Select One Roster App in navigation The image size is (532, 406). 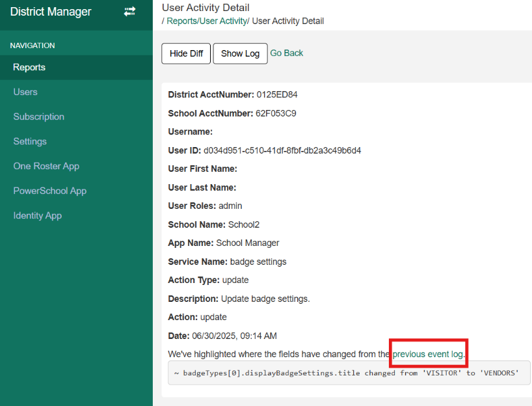[46, 167]
